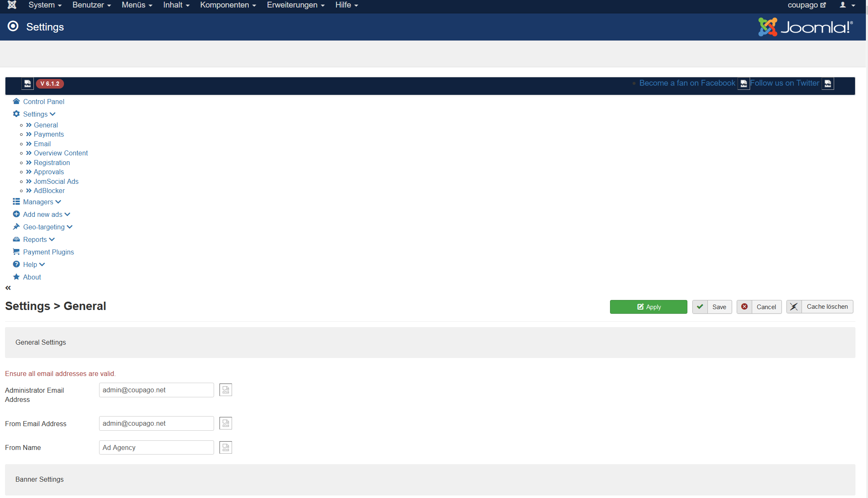
Task: Expand the Reports sidebar section
Action: [x=35, y=239]
